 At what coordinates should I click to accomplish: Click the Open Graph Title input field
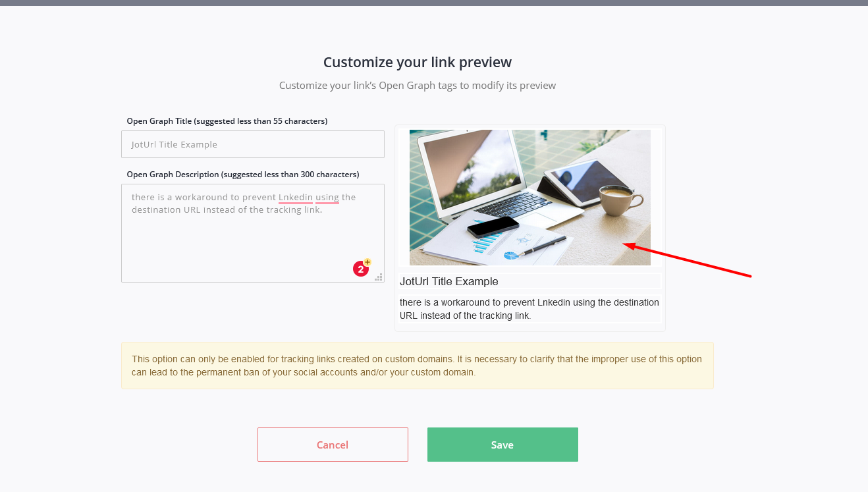coord(252,144)
